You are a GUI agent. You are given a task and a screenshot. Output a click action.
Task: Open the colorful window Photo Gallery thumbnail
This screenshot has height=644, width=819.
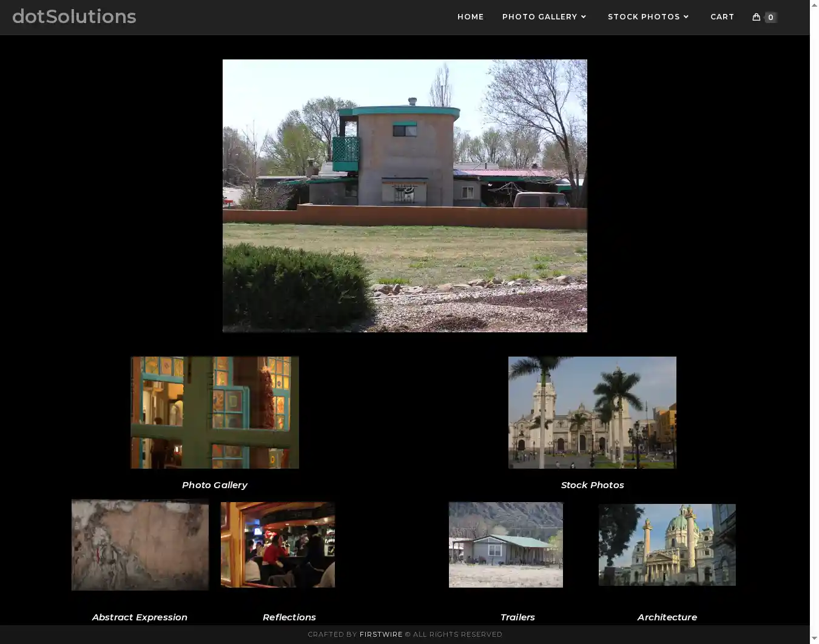point(214,412)
